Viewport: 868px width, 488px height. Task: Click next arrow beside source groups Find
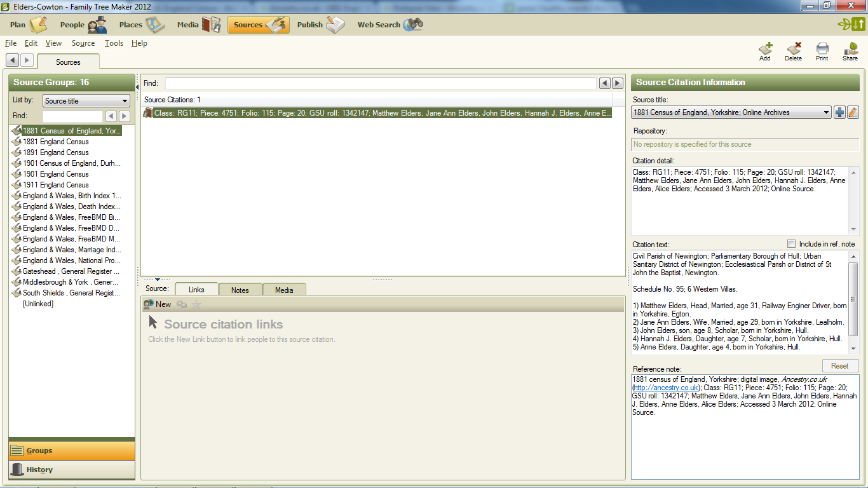pos(125,116)
